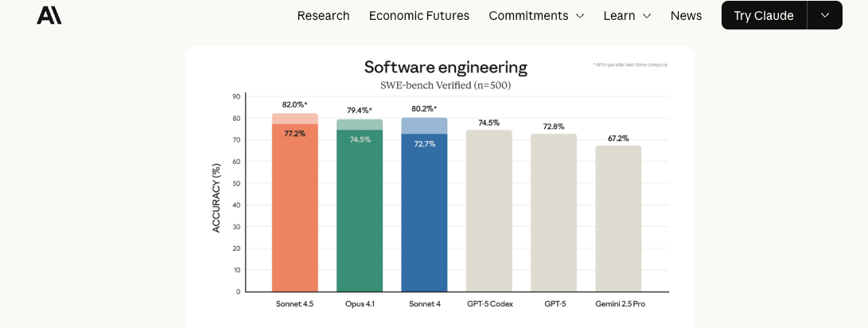This screenshot has height=328, width=868.
Task: Open the Research page
Action: [x=323, y=15]
